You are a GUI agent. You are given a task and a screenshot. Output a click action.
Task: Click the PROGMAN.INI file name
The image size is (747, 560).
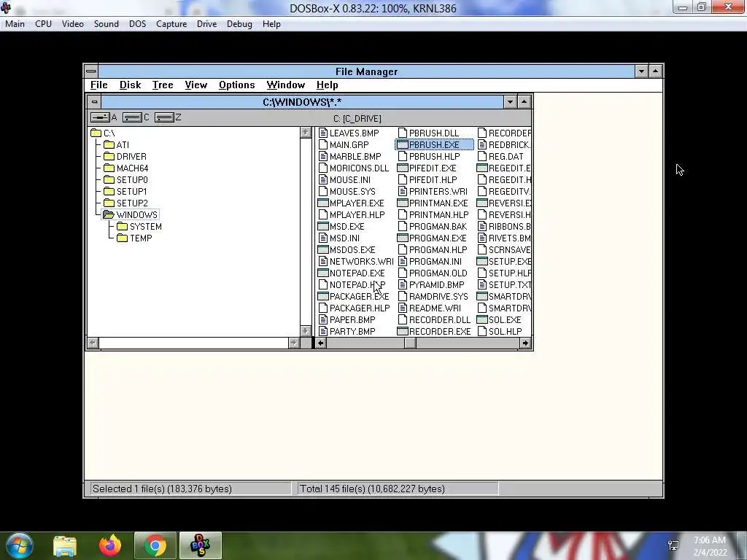pyautogui.click(x=436, y=262)
